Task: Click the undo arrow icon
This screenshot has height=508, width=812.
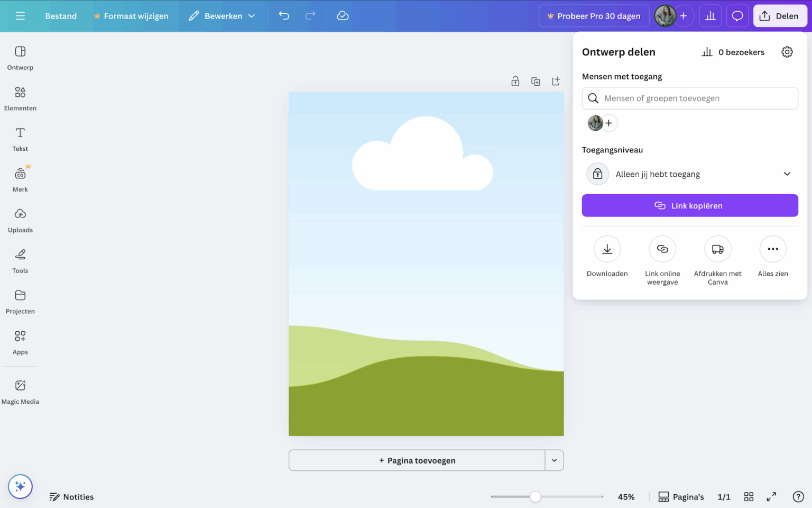Action: (x=284, y=16)
